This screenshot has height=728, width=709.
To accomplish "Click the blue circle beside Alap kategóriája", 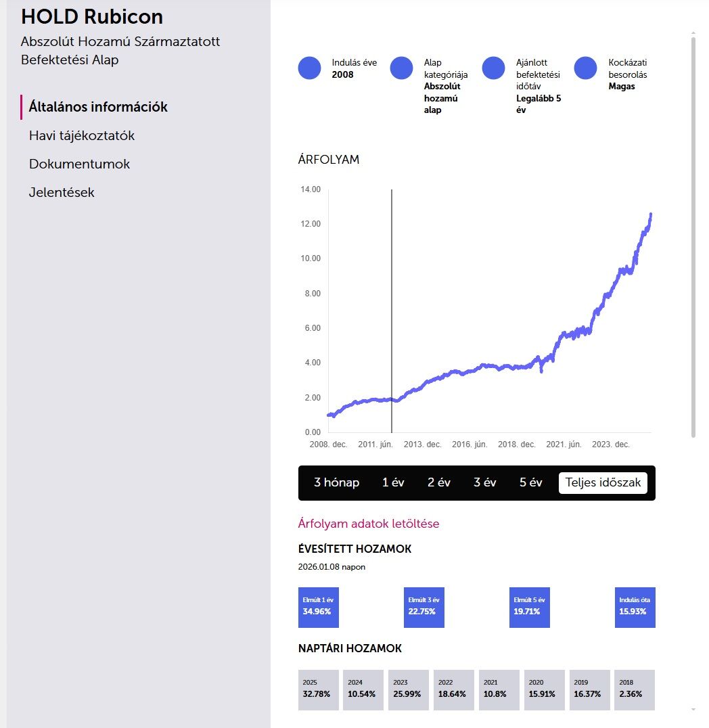I will pyautogui.click(x=401, y=68).
